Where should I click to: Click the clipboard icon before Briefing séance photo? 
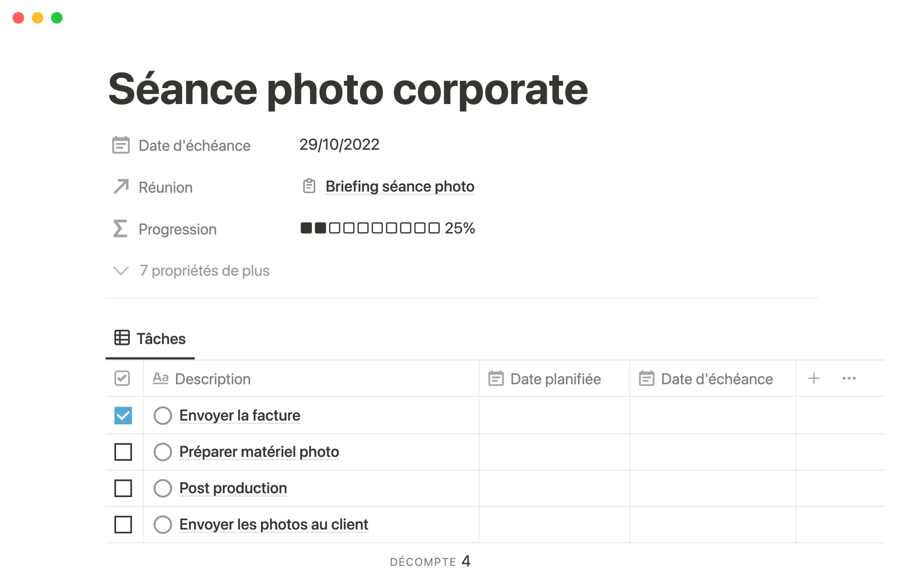[x=309, y=186]
